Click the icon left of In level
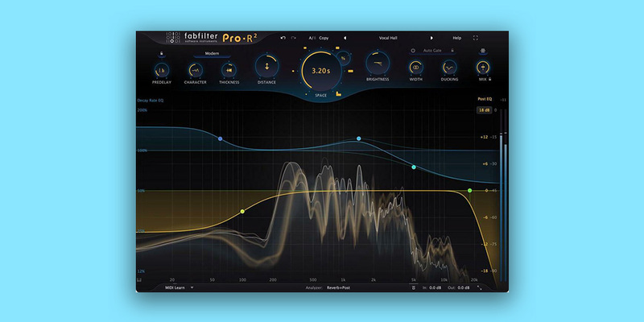This screenshot has width=644, height=322. [x=414, y=288]
